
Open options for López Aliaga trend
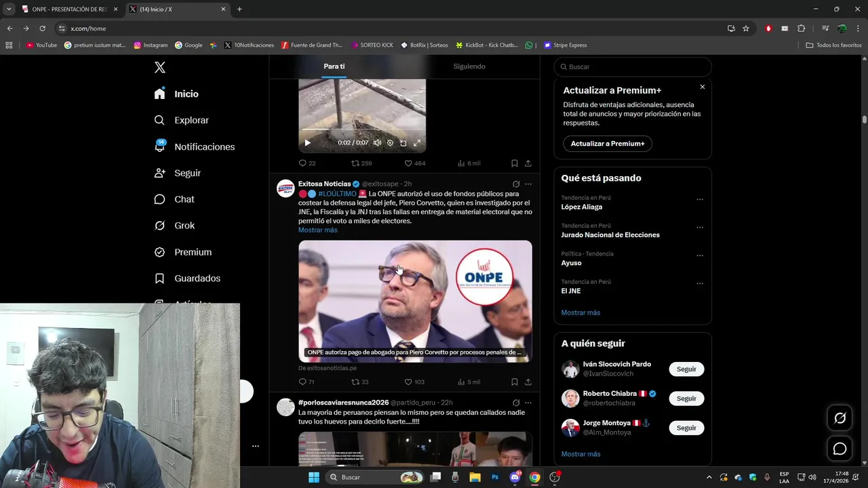700,200
